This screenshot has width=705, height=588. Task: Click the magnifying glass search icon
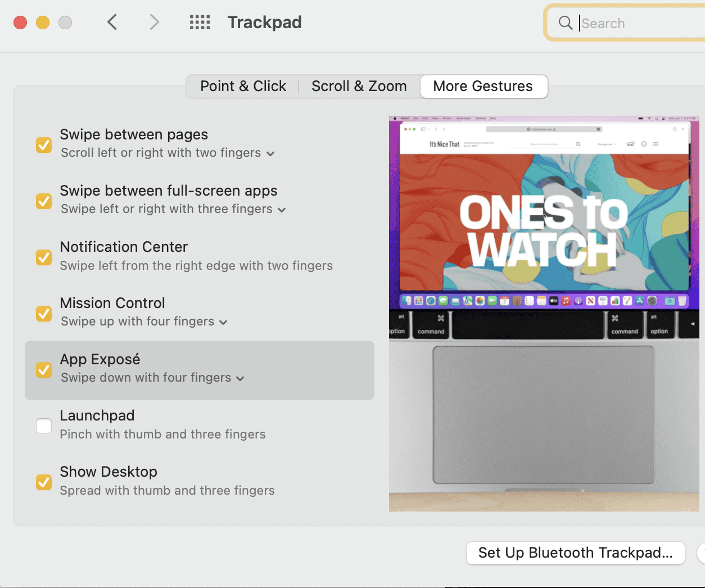(x=565, y=23)
